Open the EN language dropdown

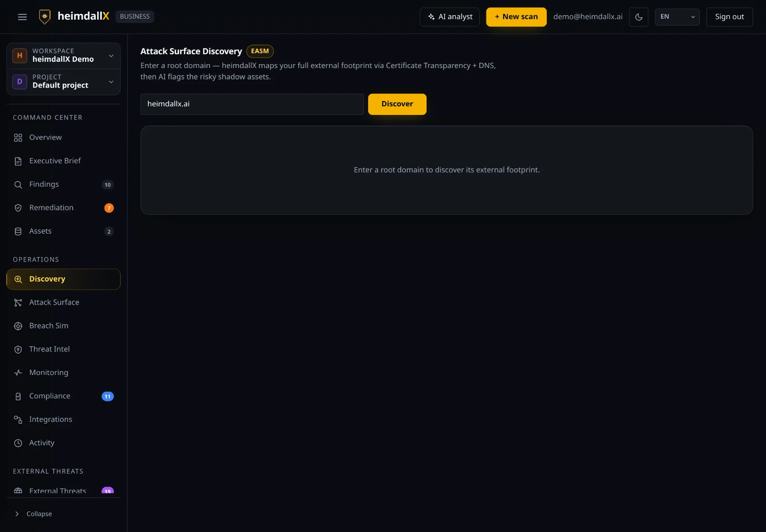677,17
